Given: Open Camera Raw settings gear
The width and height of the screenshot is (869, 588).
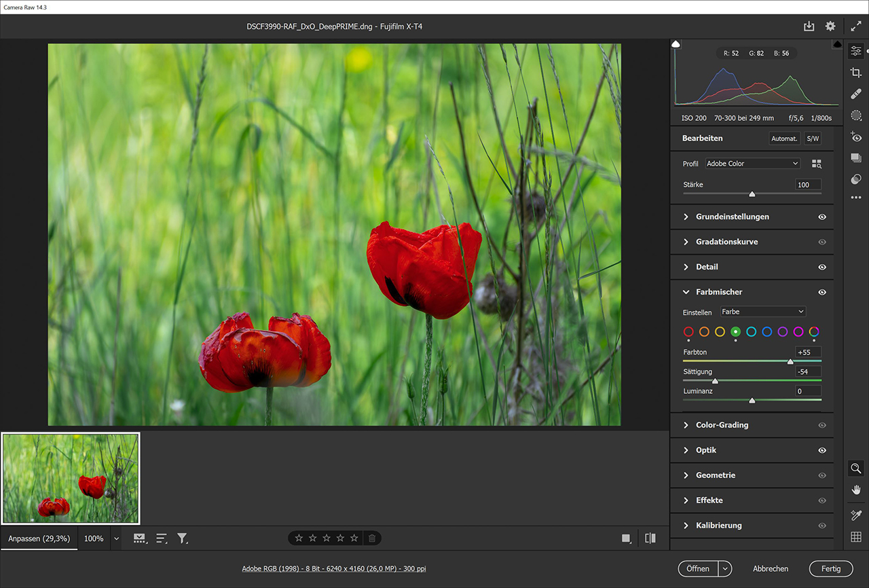Looking at the screenshot, I should point(830,26).
